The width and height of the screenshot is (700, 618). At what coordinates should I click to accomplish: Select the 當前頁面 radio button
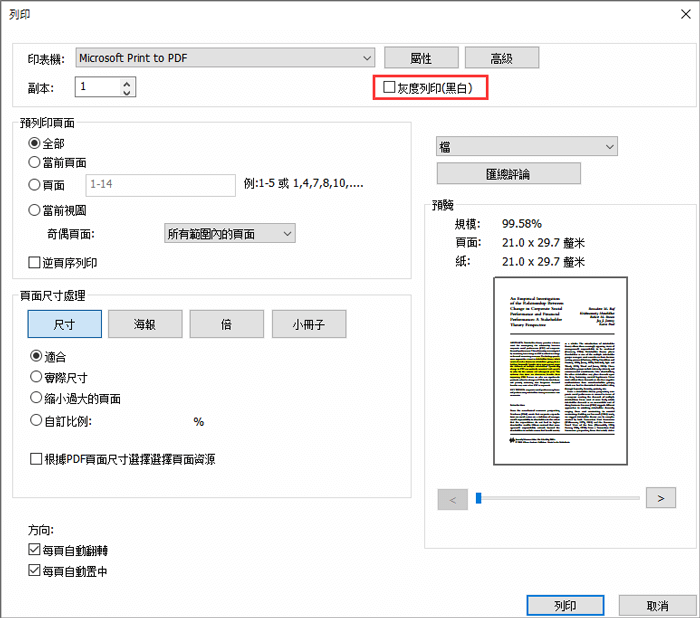35,162
